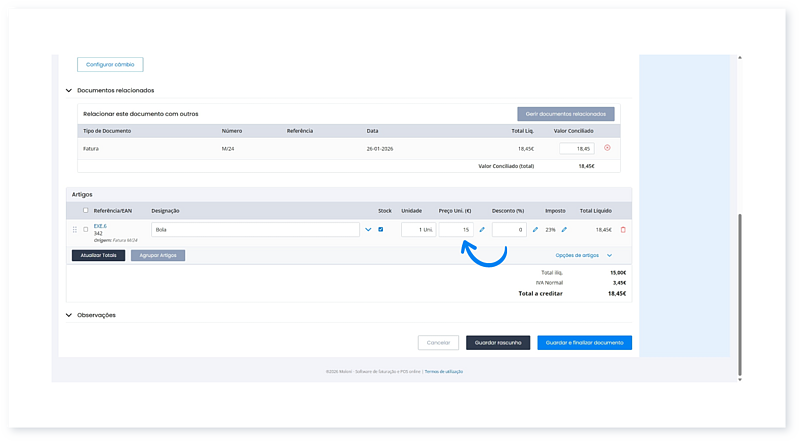Toggle the Stock checkbox for Bola

[x=381, y=230]
